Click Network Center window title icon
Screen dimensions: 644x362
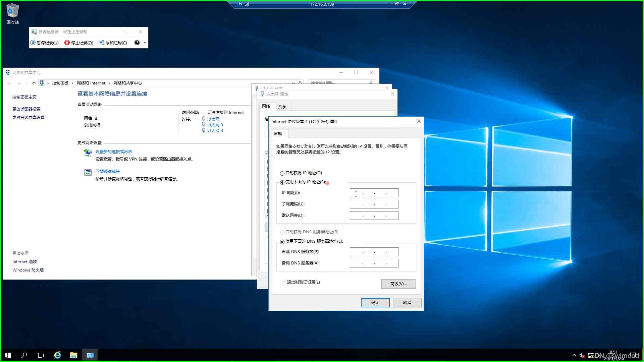(x=8, y=72)
